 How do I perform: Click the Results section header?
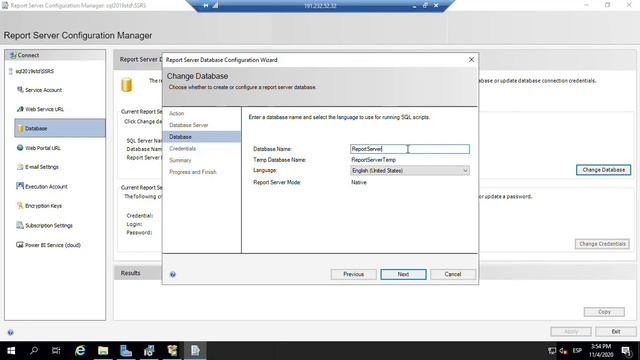pos(130,273)
